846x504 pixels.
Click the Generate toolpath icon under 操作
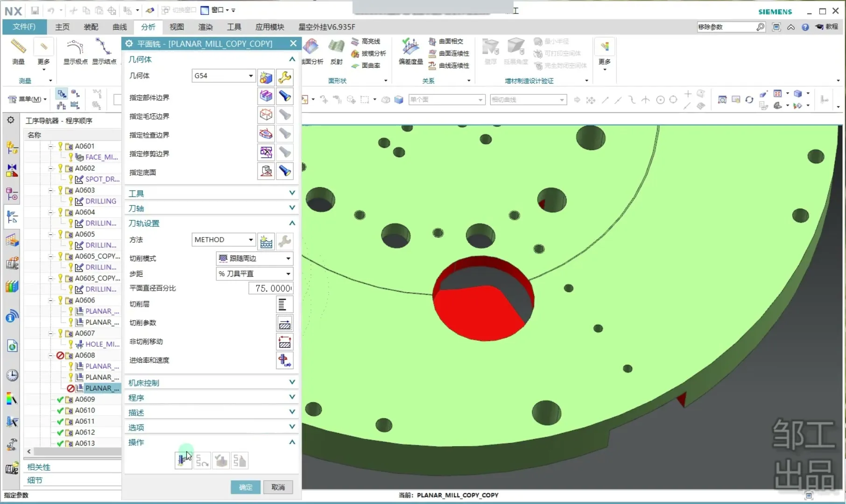pyautogui.click(x=183, y=461)
